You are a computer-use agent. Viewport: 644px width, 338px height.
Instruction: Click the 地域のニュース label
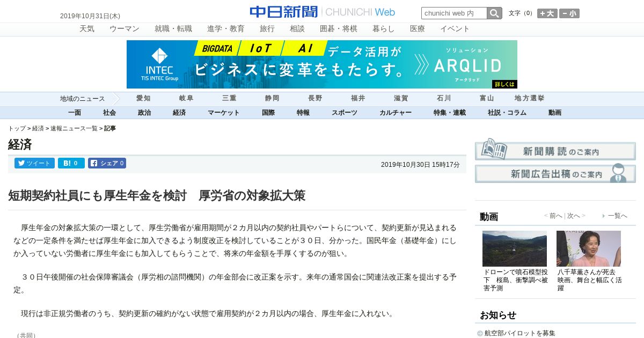[x=83, y=99]
